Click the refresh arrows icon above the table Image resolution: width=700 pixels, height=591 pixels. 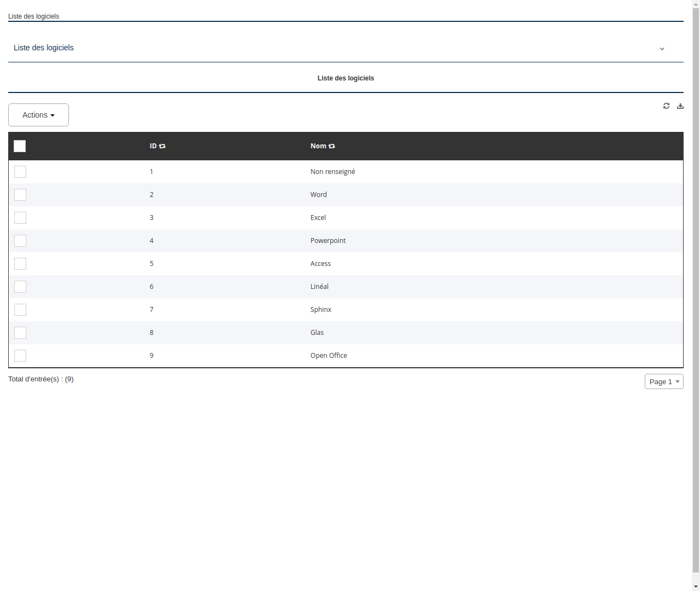666,106
